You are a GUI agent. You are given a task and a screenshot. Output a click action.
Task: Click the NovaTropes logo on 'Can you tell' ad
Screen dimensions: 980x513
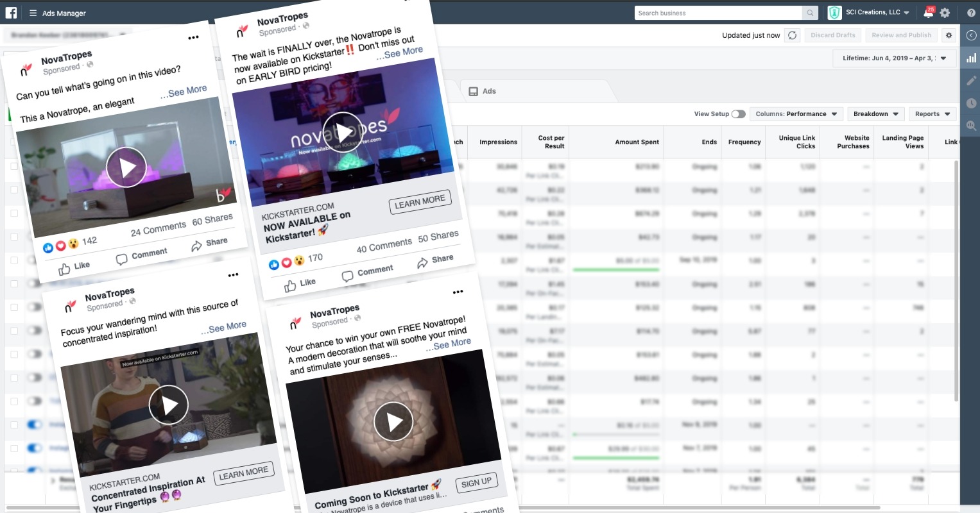pyautogui.click(x=26, y=69)
